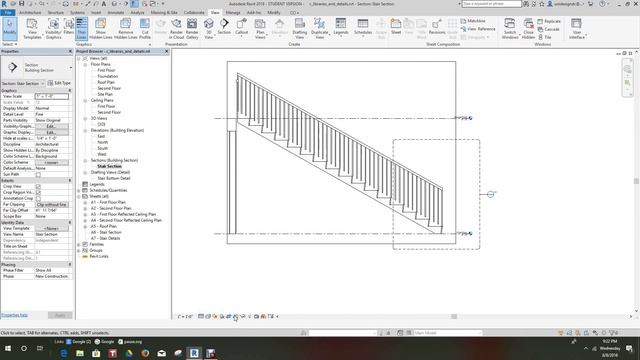This screenshot has width=640, height=360.
Task: Collapse the Floor Plans tree node
Action: click(x=86, y=64)
